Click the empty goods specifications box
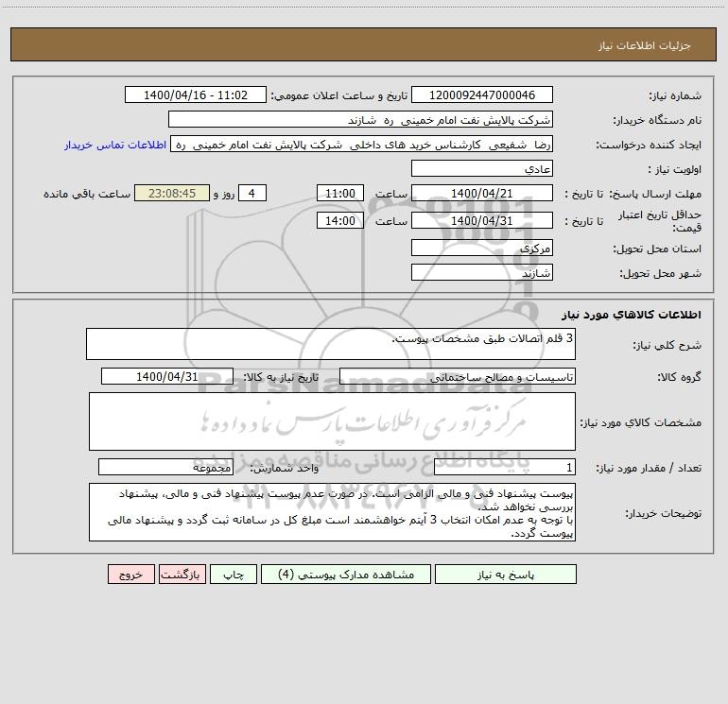The width and height of the screenshot is (728, 704). [x=332, y=421]
